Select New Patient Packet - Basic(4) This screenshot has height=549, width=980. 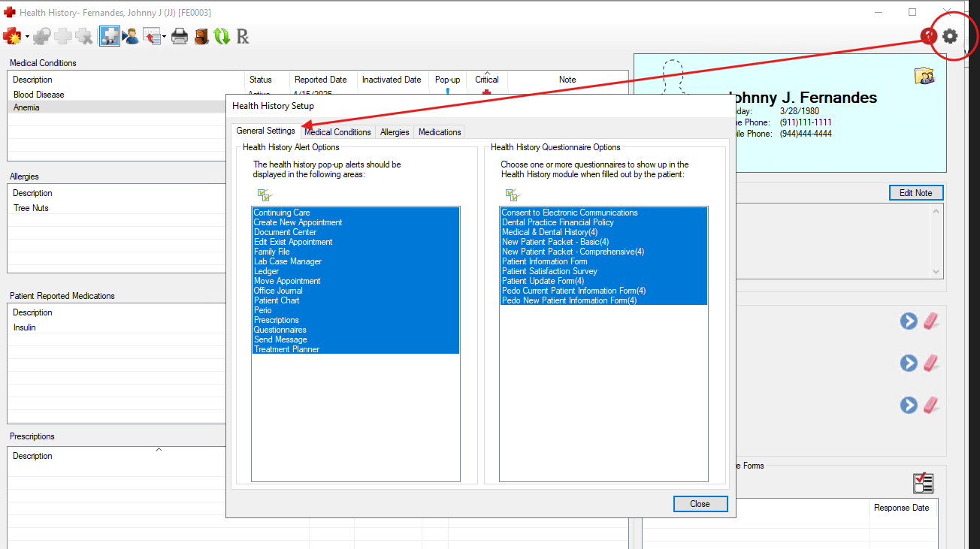pos(603,242)
